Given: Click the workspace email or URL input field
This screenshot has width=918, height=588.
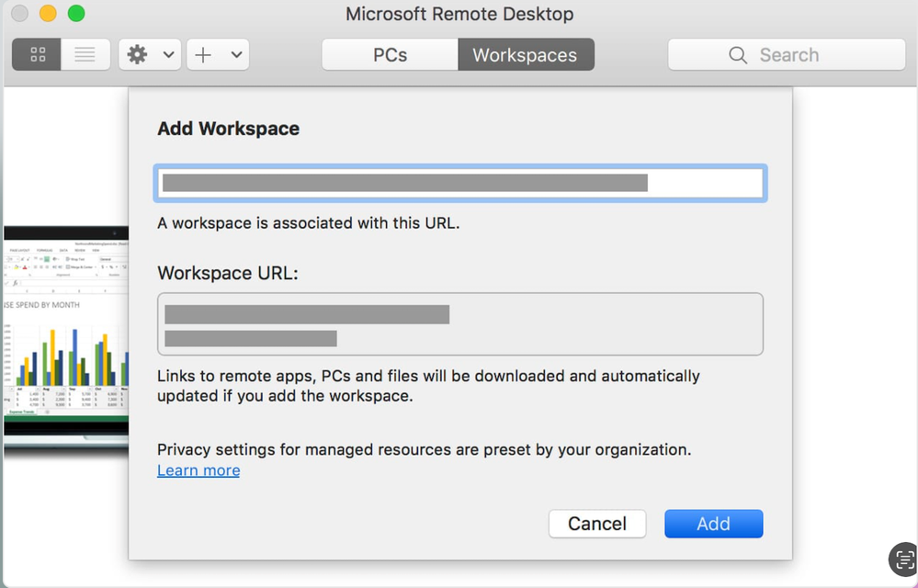Looking at the screenshot, I should [x=460, y=183].
